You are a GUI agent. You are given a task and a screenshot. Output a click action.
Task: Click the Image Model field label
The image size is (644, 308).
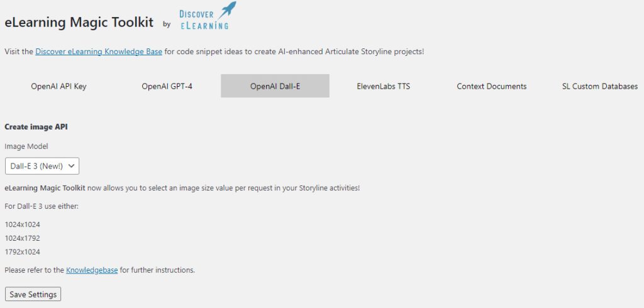(26, 146)
